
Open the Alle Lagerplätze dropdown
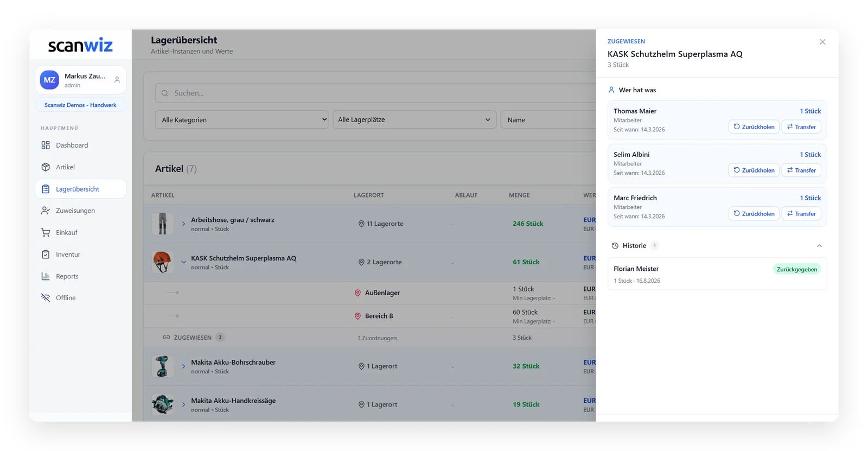[414, 119]
